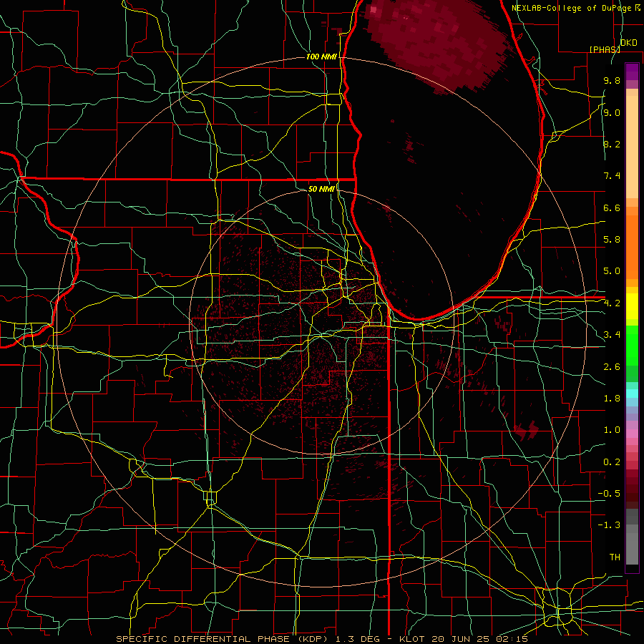Screen dimensions: 644x644
Task: Click the 3.4 scale label
Action: tap(612, 335)
